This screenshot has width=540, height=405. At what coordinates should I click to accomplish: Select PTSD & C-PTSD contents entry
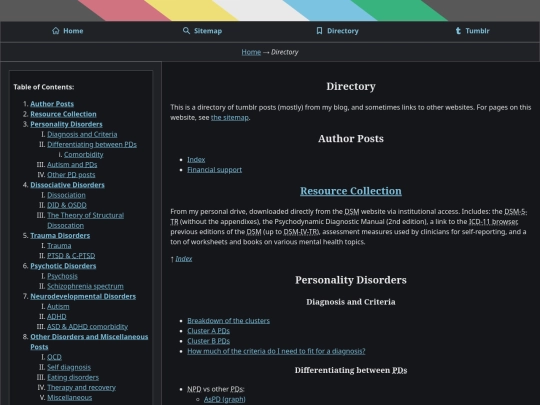pos(71,256)
